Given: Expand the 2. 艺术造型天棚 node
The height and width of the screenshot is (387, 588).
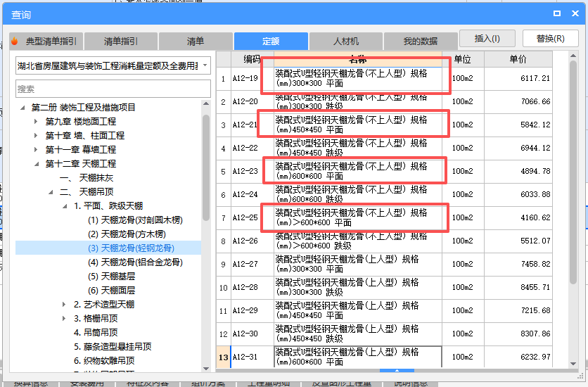Looking at the screenshot, I should point(64,305).
